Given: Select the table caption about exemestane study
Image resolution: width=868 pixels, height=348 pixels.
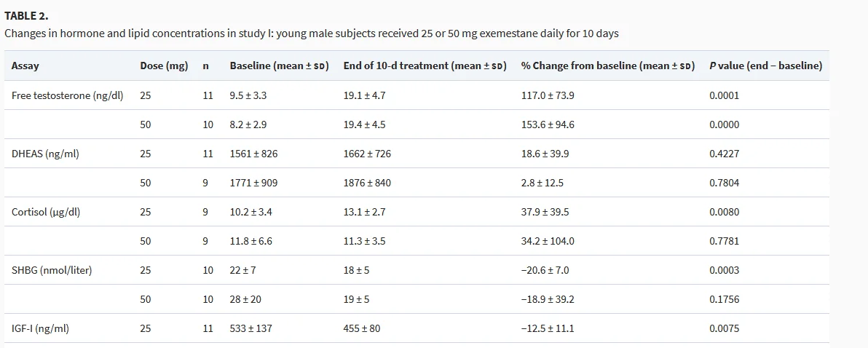Looking at the screenshot, I should (x=312, y=33).
